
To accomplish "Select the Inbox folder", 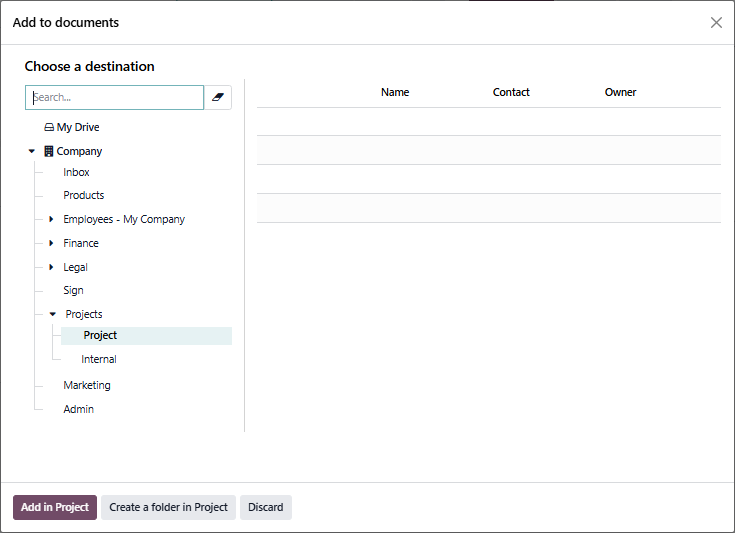I will tap(76, 172).
